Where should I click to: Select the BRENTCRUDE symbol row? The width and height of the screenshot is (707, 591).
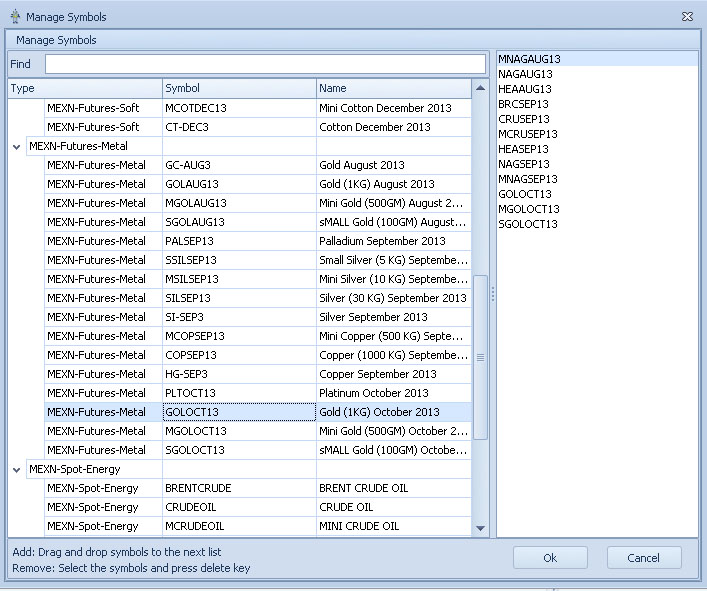click(239, 488)
